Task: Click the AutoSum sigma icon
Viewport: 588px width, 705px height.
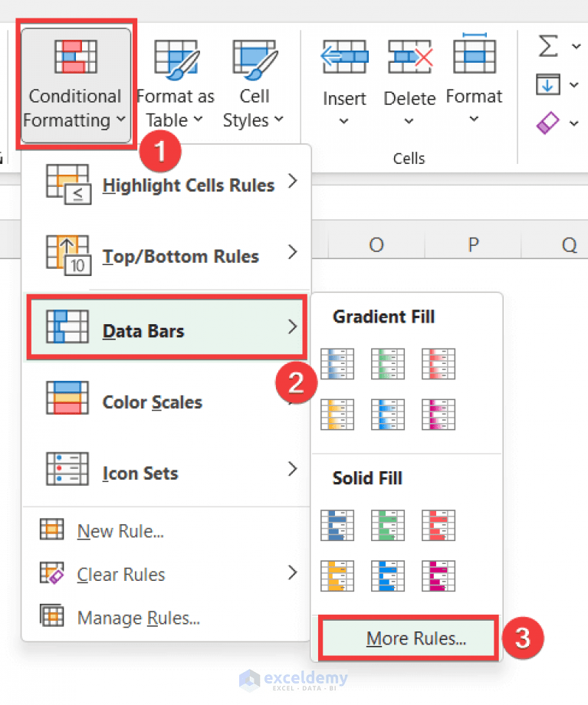Action: point(547,46)
